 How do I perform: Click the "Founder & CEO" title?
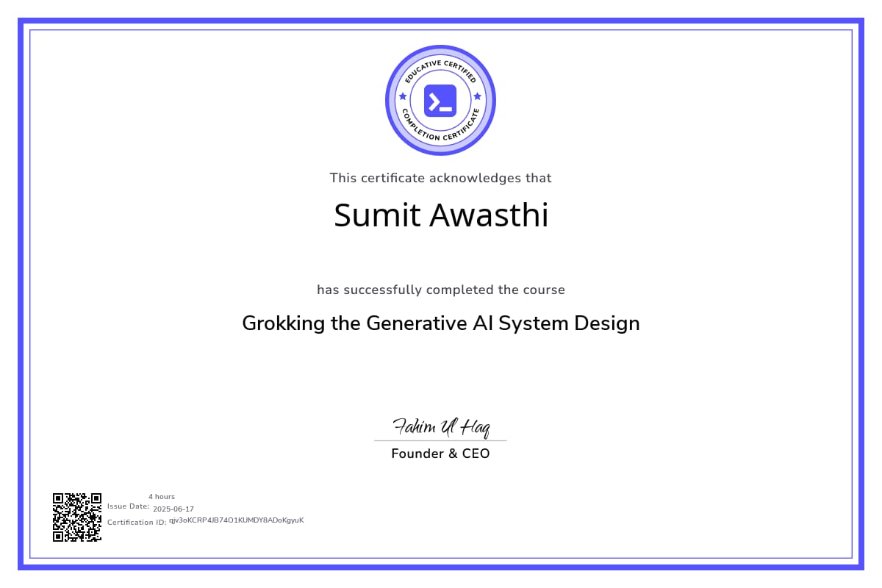(440, 453)
